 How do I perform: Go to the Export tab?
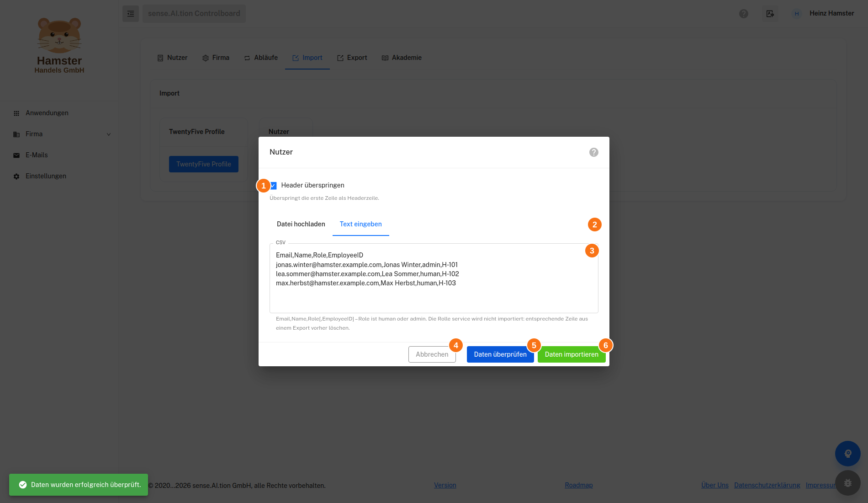[352, 58]
